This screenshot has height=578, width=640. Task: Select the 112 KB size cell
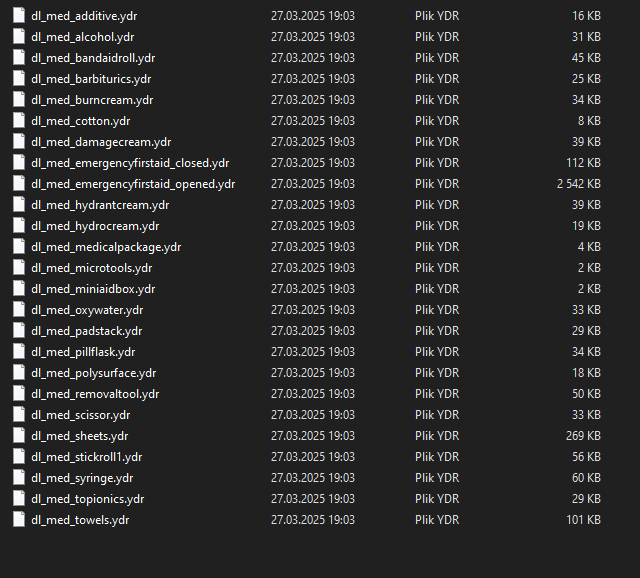[x=583, y=163]
